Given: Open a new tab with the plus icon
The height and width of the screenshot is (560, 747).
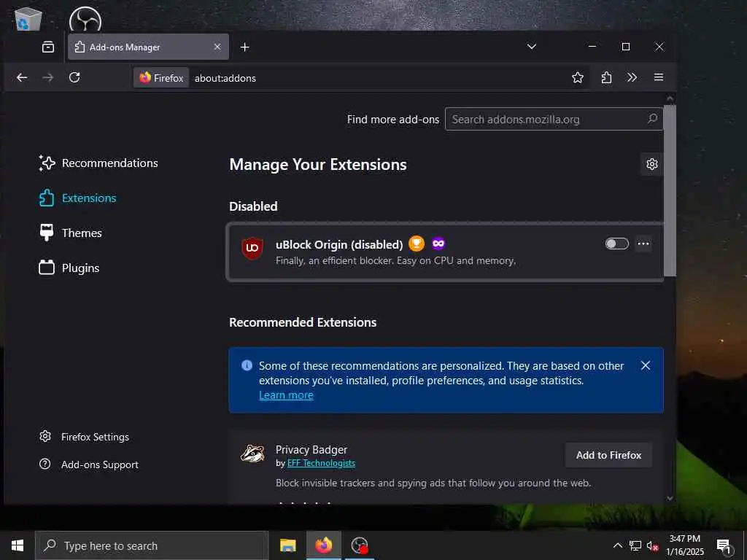Looking at the screenshot, I should click(x=244, y=47).
